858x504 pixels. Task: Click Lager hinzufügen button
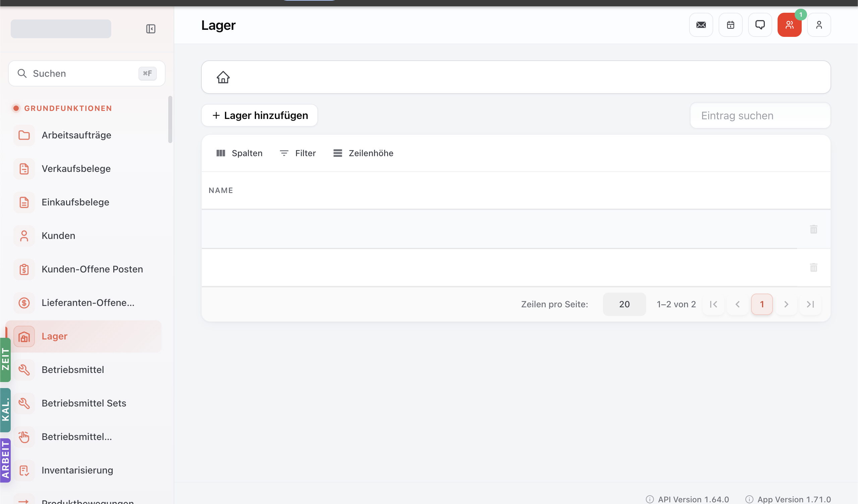tap(259, 115)
